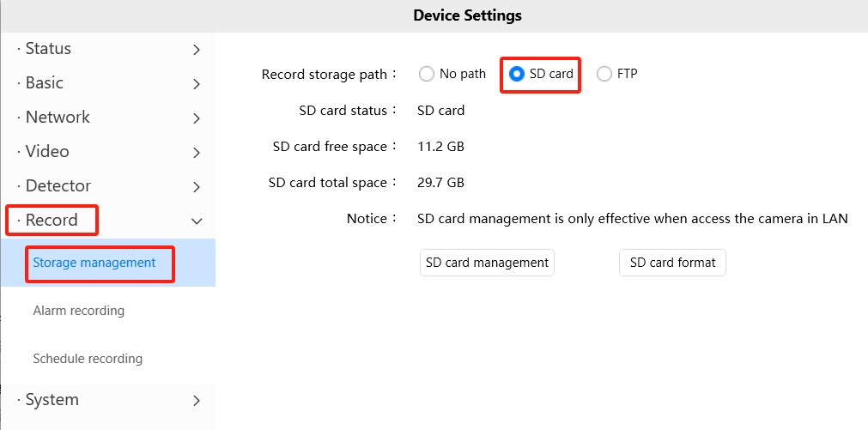868x430 pixels.
Task: Expand the Network section chevron
Action: [197, 118]
